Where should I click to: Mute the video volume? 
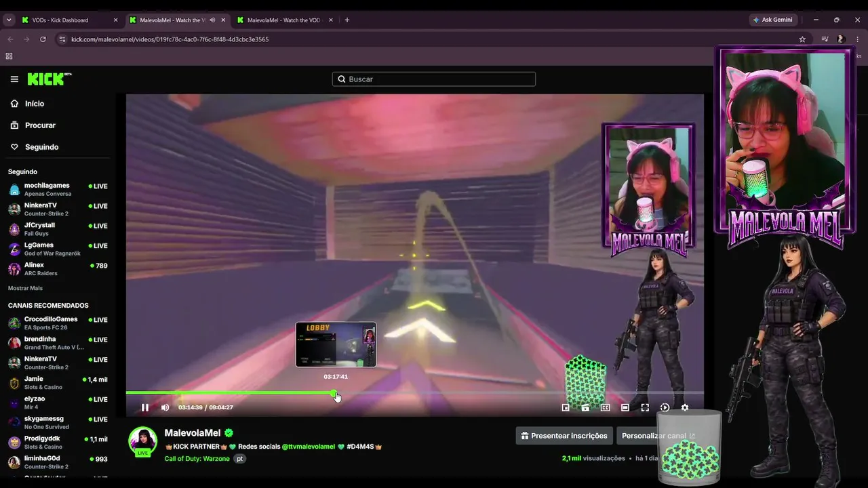165,407
